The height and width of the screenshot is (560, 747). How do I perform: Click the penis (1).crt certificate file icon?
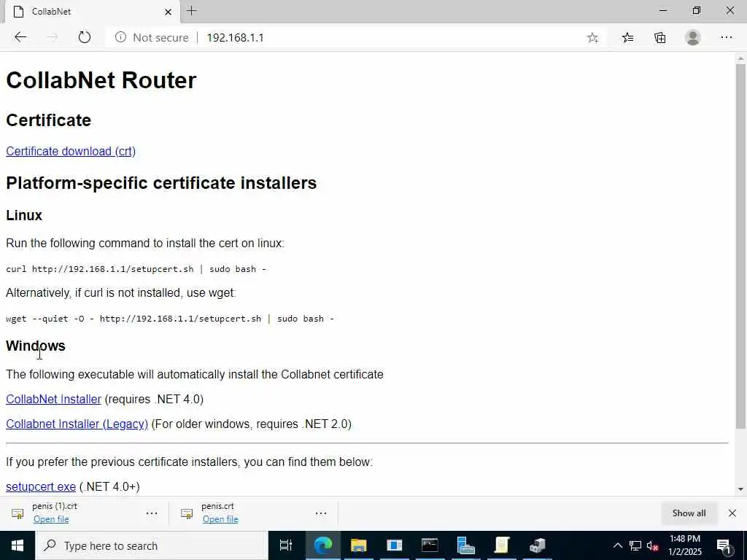tap(18, 513)
